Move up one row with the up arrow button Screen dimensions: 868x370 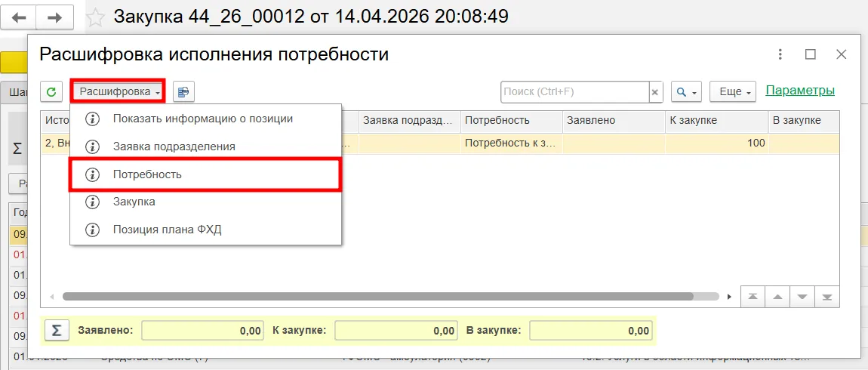point(777,296)
